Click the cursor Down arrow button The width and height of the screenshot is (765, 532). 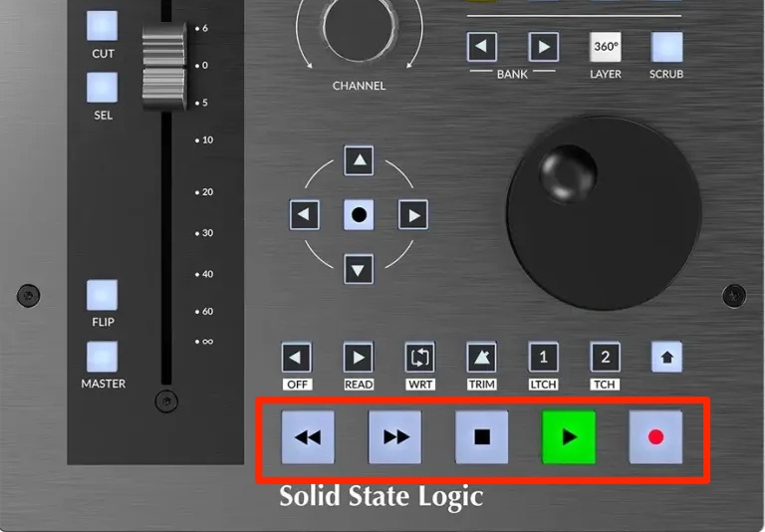(359, 269)
